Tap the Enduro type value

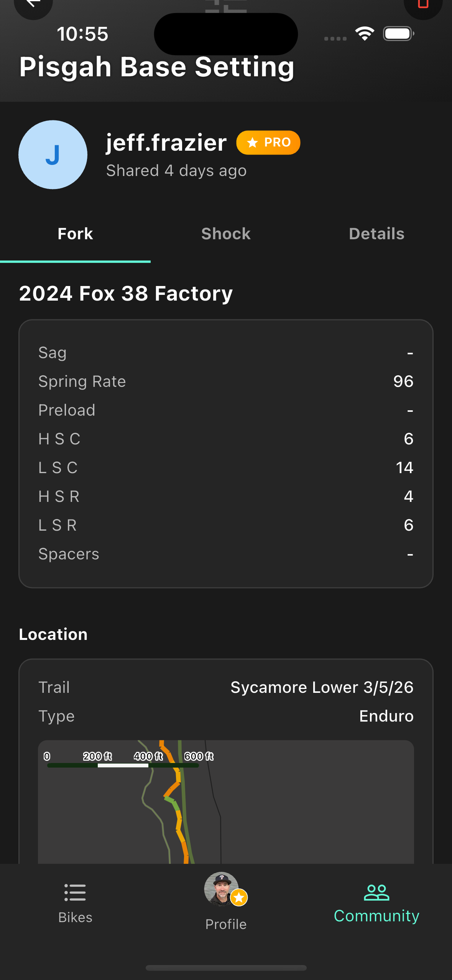click(386, 716)
